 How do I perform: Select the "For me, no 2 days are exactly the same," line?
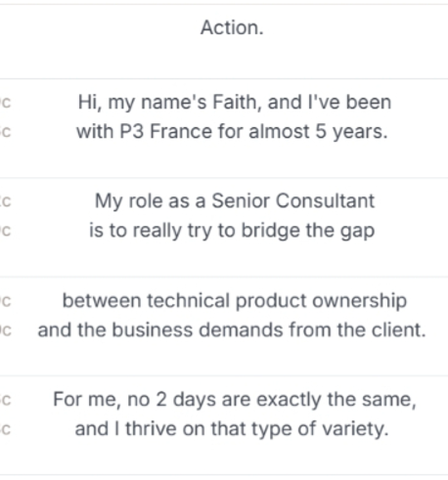(x=235, y=400)
